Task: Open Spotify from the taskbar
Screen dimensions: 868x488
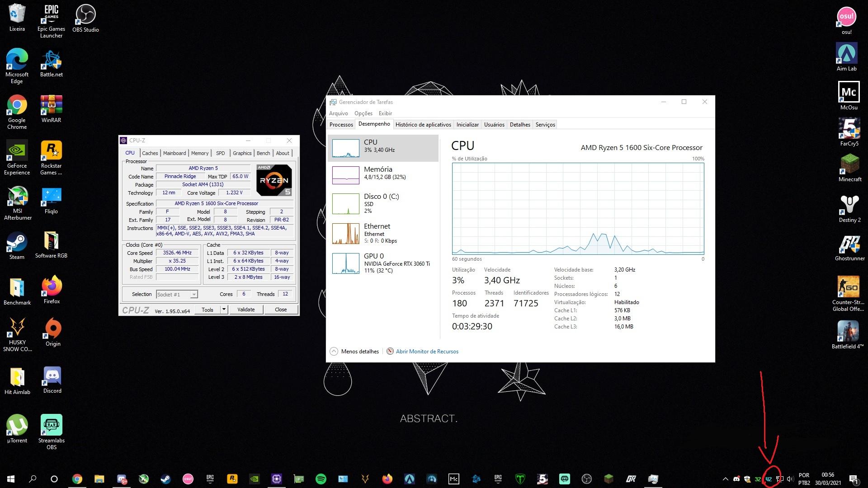Action: pyautogui.click(x=321, y=479)
